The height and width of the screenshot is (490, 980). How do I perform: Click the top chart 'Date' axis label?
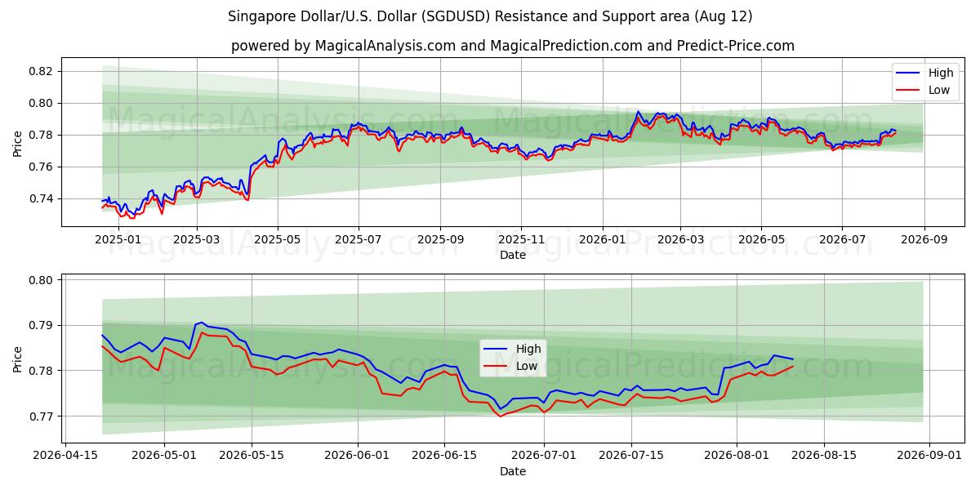click(514, 255)
